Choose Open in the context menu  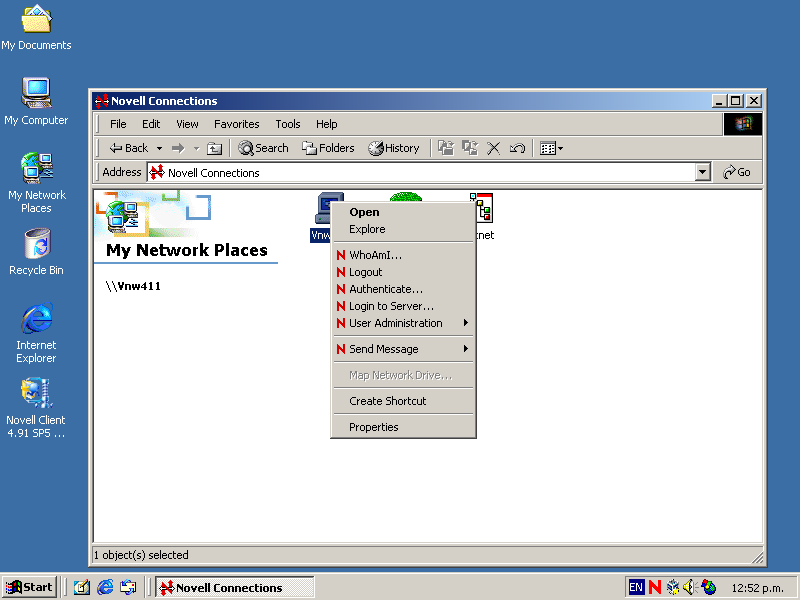403,212
